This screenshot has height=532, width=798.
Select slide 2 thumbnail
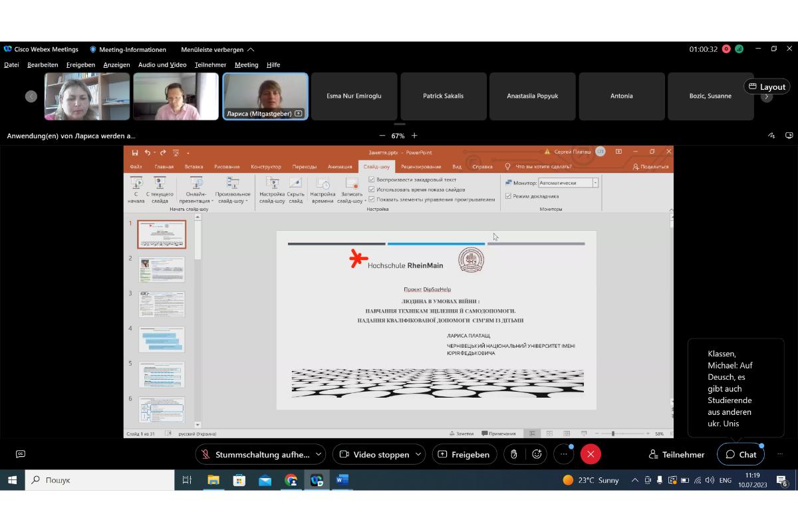pyautogui.click(x=162, y=269)
